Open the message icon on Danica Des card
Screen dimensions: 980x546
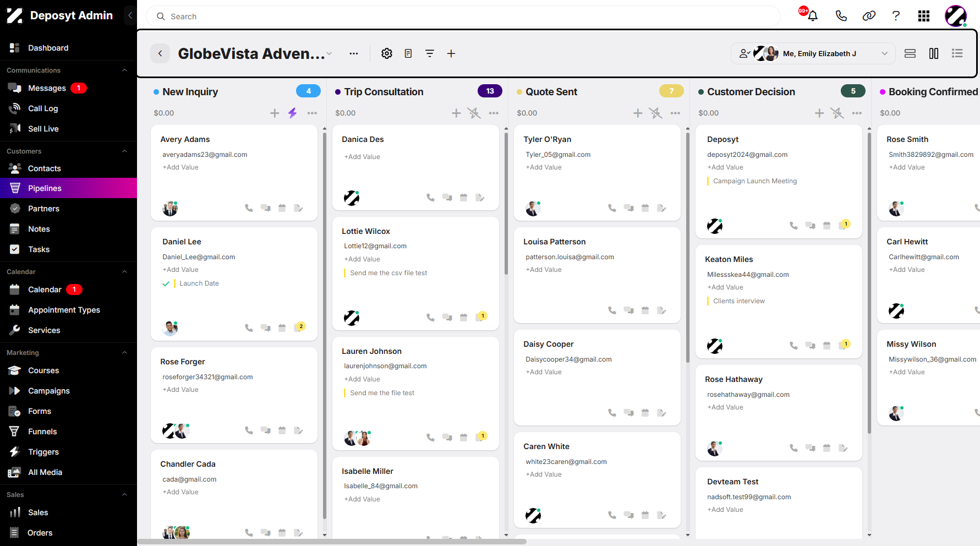click(447, 198)
